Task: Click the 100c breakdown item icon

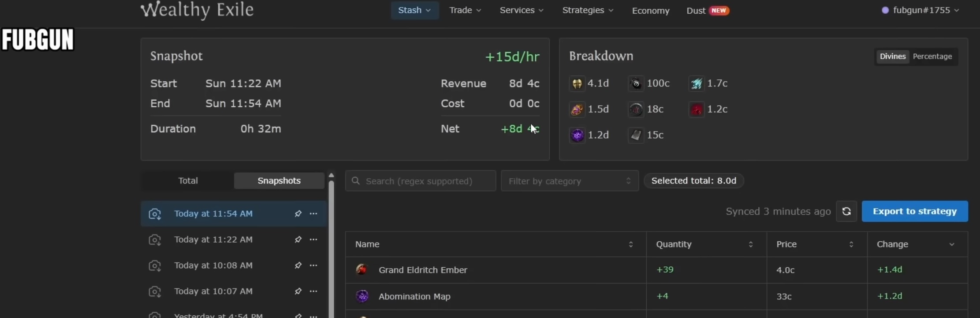Action: coord(636,83)
